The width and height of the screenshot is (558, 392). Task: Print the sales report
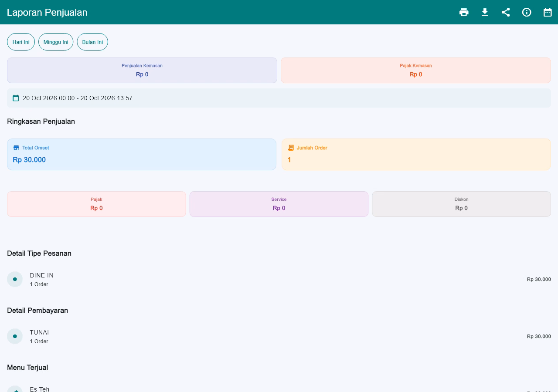464,12
